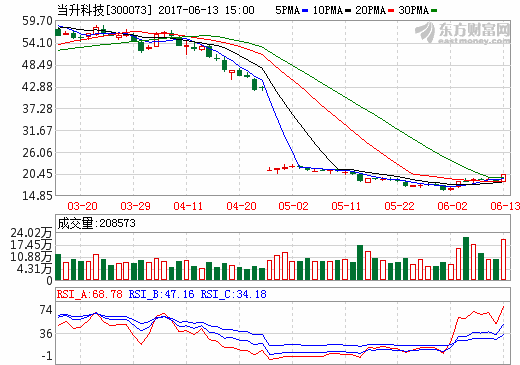This screenshot has width=520, height=365.
Task: Click the RSI axis label 36
Action: (46, 334)
